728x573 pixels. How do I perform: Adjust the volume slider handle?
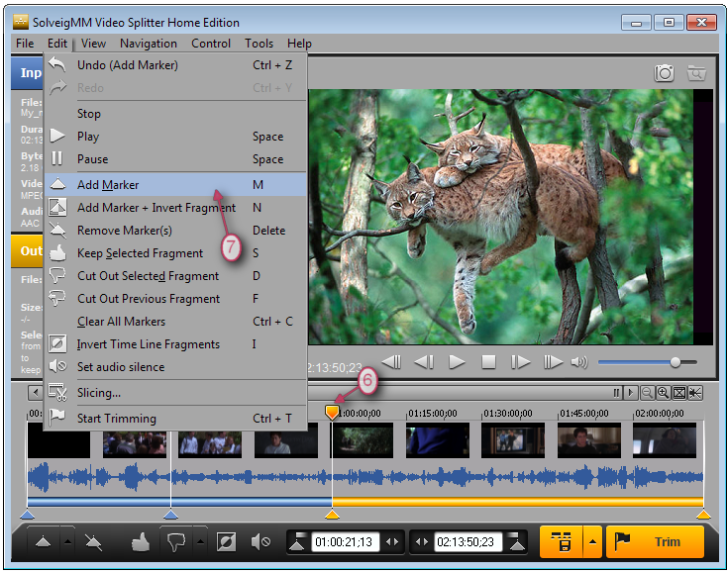click(676, 362)
